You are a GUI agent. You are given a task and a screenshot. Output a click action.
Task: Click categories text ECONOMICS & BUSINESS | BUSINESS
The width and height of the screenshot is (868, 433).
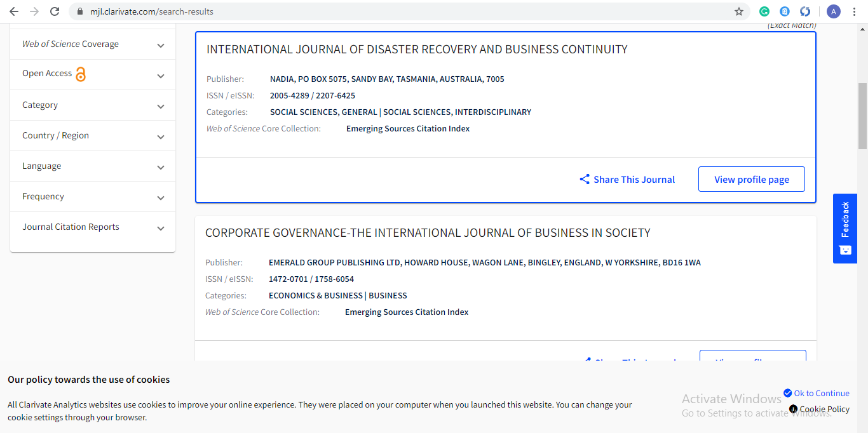click(x=338, y=295)
